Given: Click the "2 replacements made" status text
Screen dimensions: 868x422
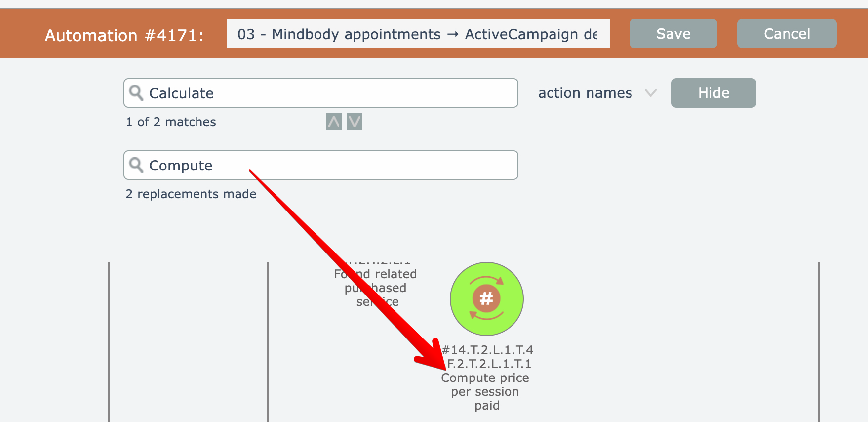Looking at the screenshot, I should tap(191, 194).
